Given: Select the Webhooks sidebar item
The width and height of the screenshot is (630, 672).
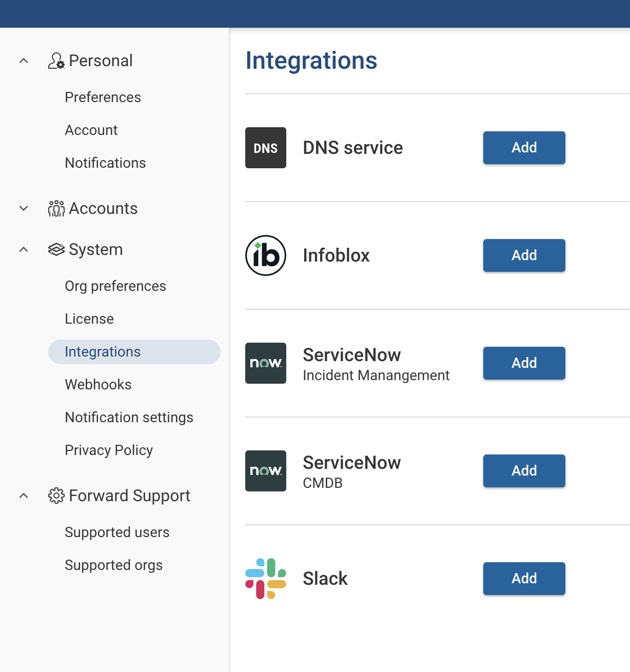Looking at the screenshot, I should pyautogui.click(x=98, y=384).
